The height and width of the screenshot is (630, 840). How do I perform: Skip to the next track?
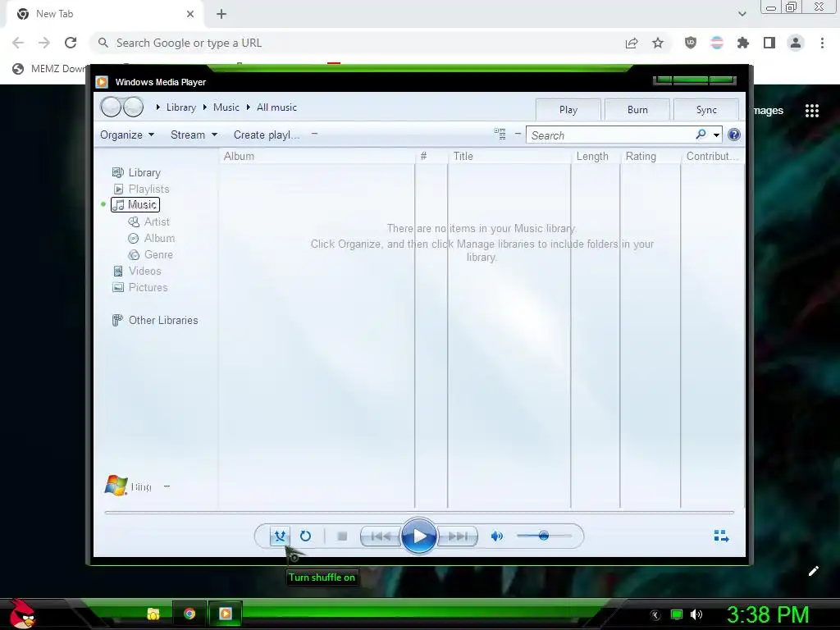pyautogui.click(x=458, y=536)
